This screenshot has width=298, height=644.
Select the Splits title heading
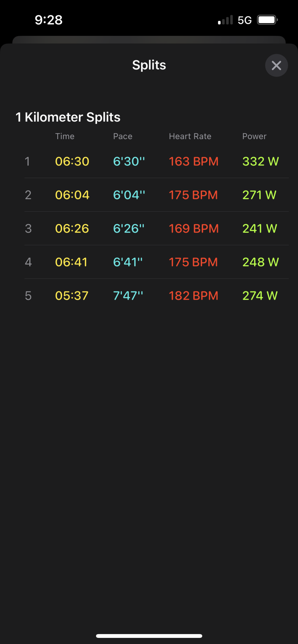149,65
